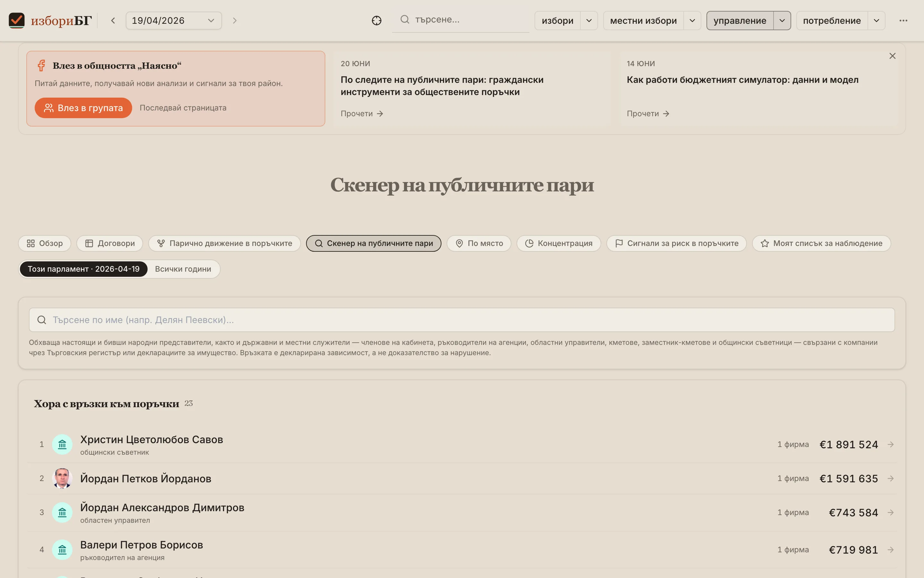Expand the избори dropdown chevron

click(x=589, y=21)
